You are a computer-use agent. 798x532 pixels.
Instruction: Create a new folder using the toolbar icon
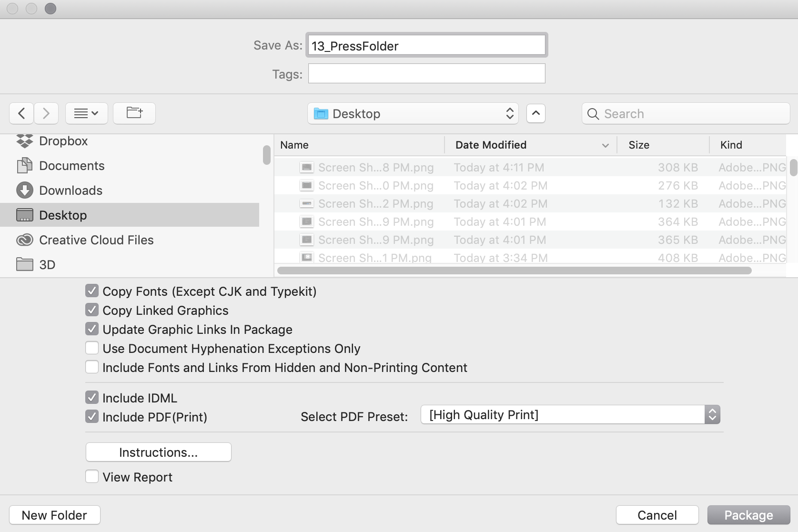coord(134,113)
